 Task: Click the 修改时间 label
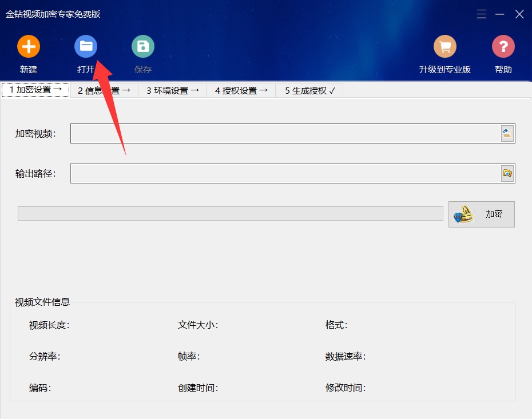point(346,388)
